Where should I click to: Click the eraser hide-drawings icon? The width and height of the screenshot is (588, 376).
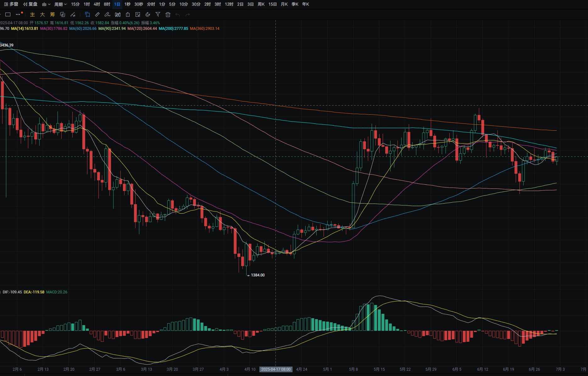148,14
